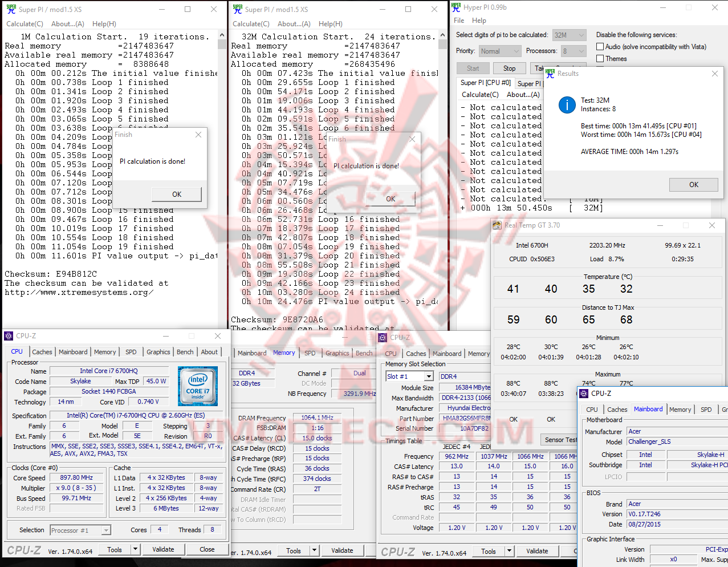Toggle the Themes service checkbox
728x567 pixels.
click(x=600, y=58)
